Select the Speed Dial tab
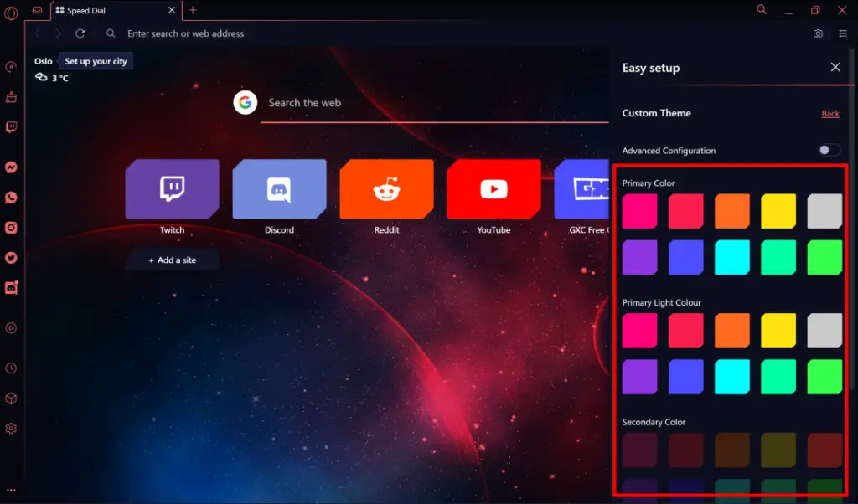 (116, 10)
